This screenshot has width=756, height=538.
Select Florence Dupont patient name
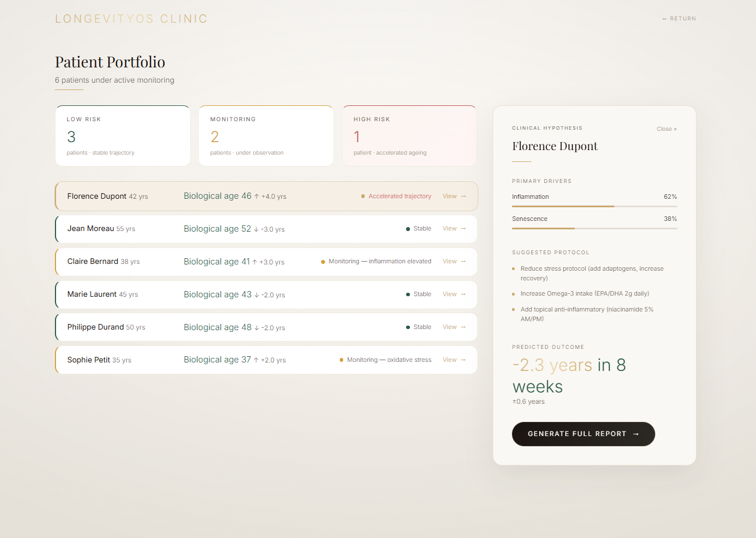[x=97, y=196]
